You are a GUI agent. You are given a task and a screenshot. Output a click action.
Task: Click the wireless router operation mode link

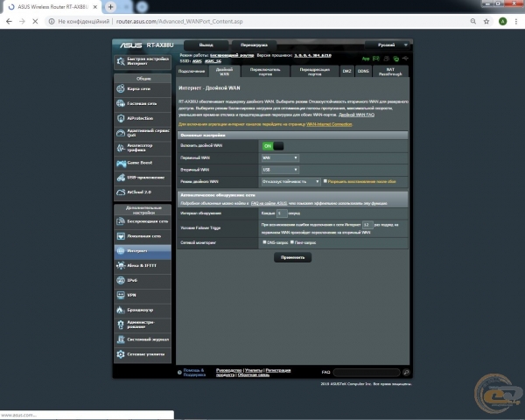[x=232, y=55]
